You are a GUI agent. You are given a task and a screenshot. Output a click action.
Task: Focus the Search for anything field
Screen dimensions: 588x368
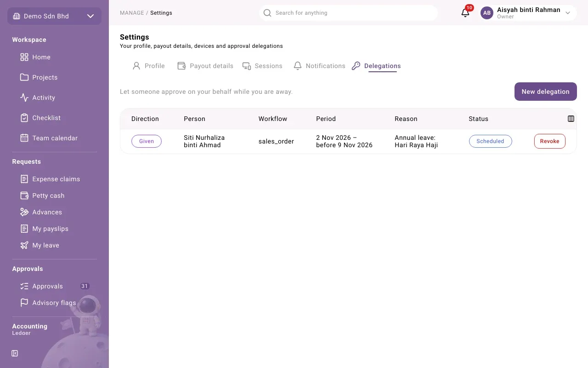349,13
